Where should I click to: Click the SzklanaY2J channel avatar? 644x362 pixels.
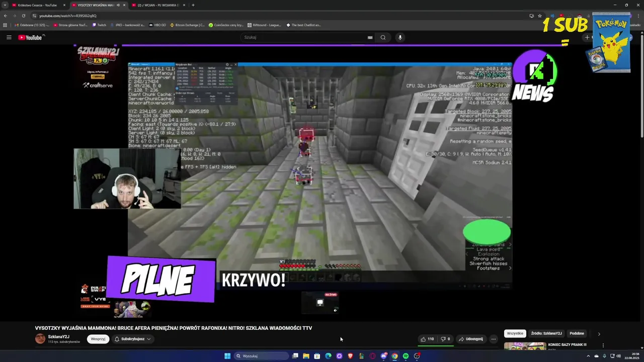[40, 339]
